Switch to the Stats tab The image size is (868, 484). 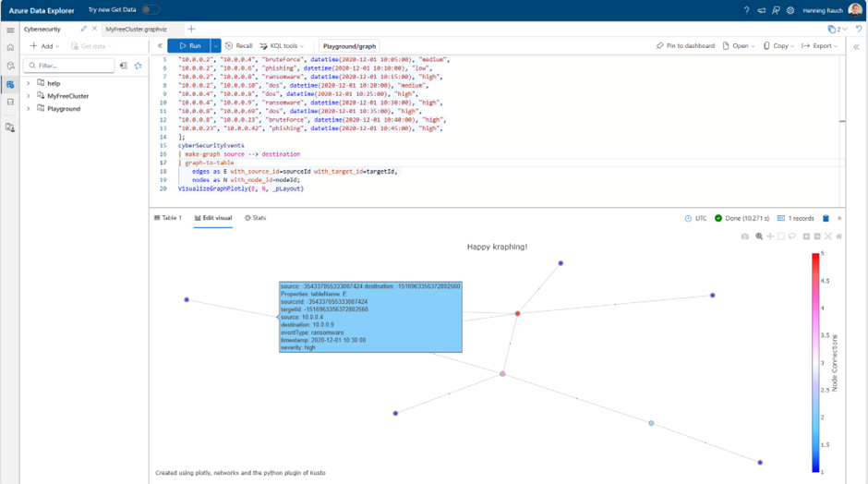coord(255,218)
